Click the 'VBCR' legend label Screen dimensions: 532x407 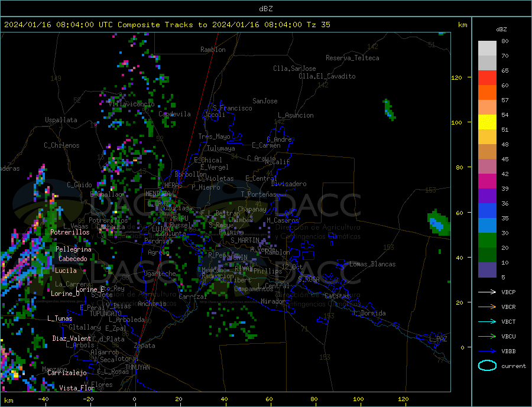508,307
